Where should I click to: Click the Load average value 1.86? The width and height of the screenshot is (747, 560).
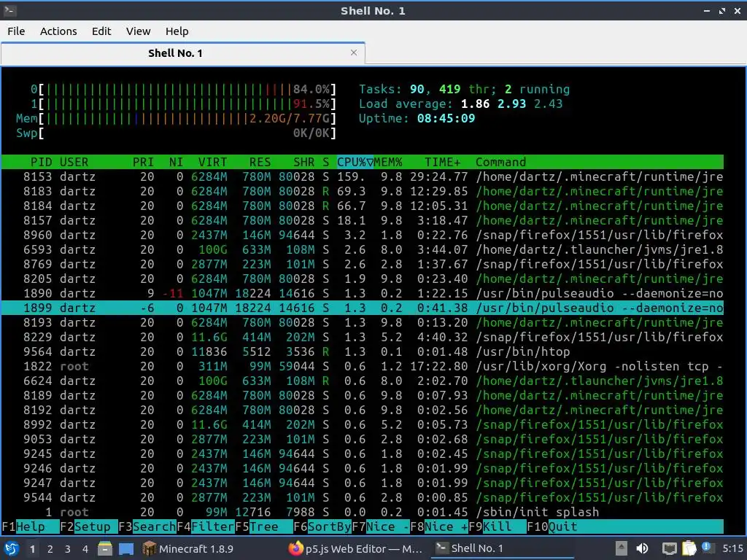pyautogui.click(x=476, y=104)
